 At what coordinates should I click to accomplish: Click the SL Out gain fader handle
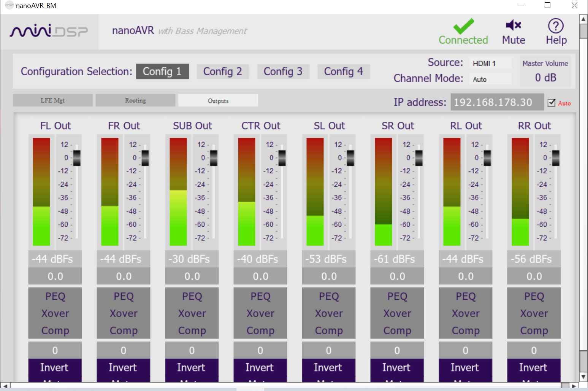pyautogui.click(x=350, y=158)
